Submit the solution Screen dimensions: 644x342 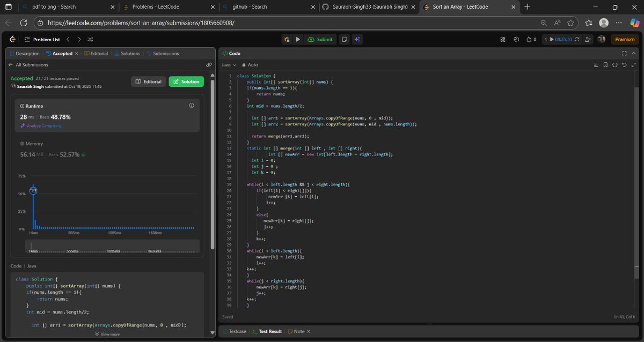point(320,39)
